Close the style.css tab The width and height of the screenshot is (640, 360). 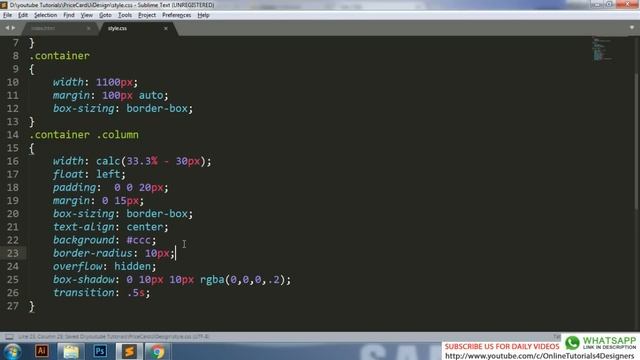[166, 28]
